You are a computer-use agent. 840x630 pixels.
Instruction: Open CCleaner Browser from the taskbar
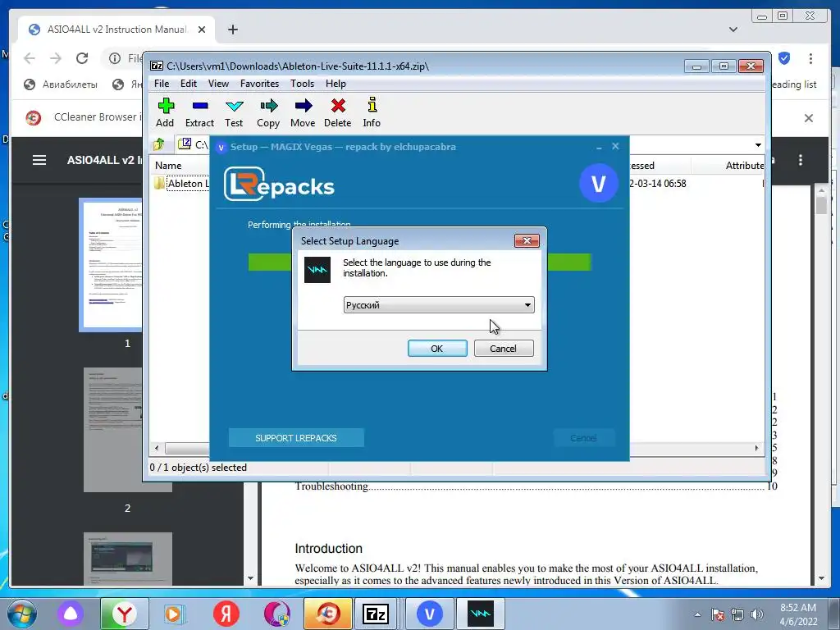328,614
